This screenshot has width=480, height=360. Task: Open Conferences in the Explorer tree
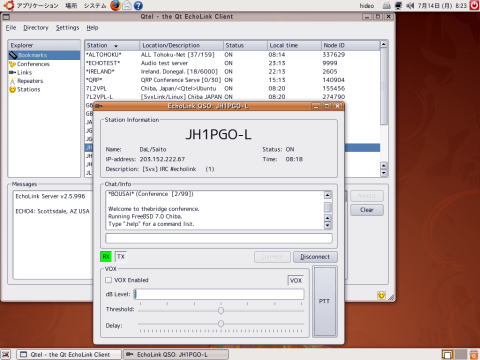coord(33,64)
